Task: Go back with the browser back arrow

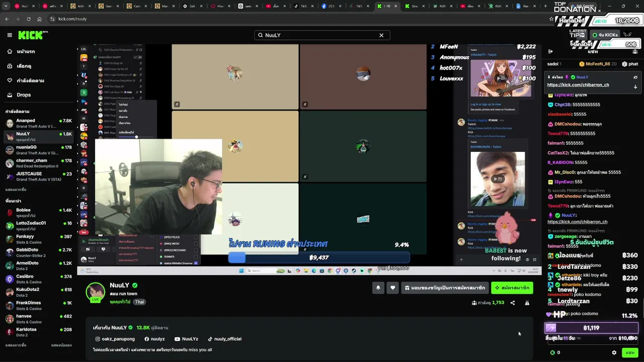Action: tap(7, 19)
